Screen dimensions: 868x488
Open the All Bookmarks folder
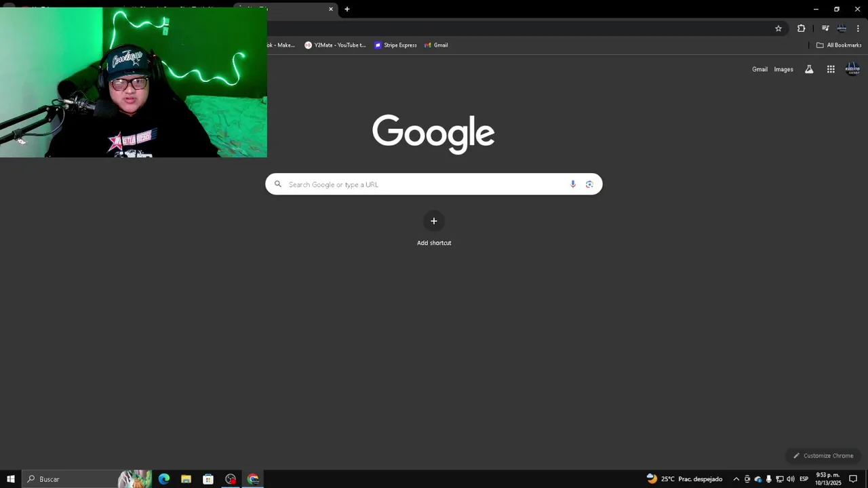839,45
